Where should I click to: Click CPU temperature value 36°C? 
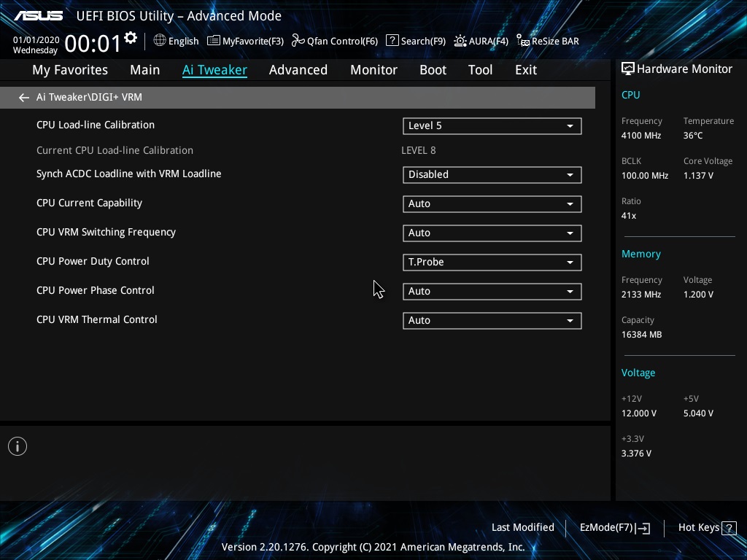point(693,135)
